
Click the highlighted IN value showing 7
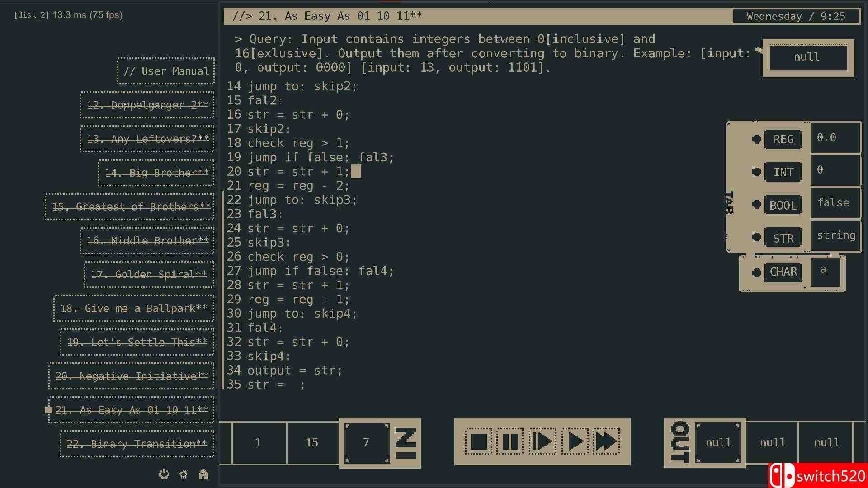tap(367, 442)
